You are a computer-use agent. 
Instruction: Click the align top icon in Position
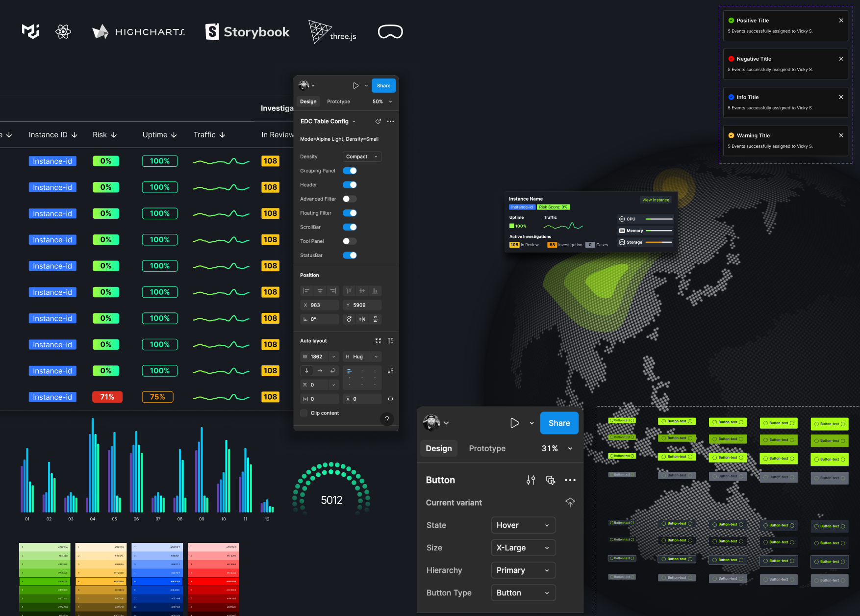349,291
